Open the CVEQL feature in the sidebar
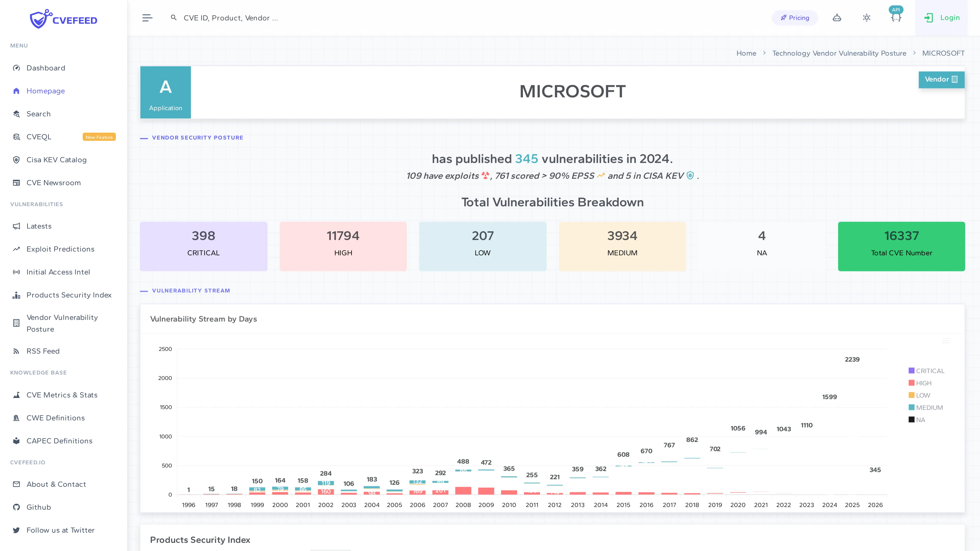Viewport: 980px width, 551px height. [39, 136]
